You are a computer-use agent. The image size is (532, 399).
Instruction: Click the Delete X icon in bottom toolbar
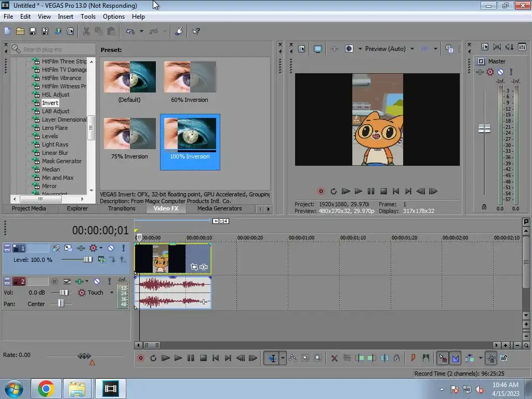pyautogui.click(x=334, y=358)
